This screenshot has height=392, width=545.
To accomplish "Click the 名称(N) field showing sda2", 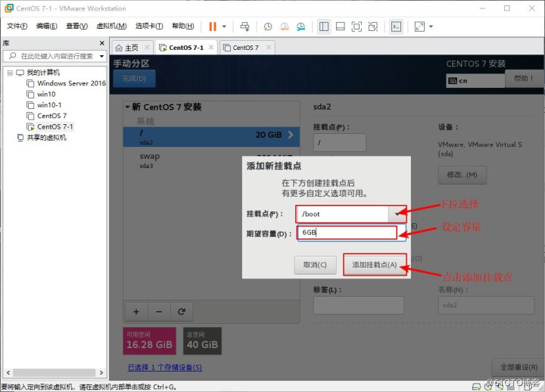I will pyautogui.click(x=486, y=305).
